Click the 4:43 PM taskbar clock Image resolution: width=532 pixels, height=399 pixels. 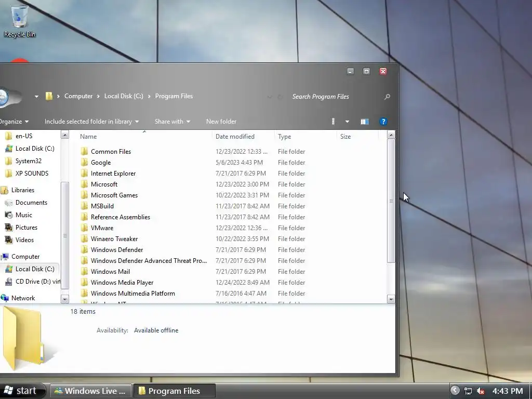(508, 391)
